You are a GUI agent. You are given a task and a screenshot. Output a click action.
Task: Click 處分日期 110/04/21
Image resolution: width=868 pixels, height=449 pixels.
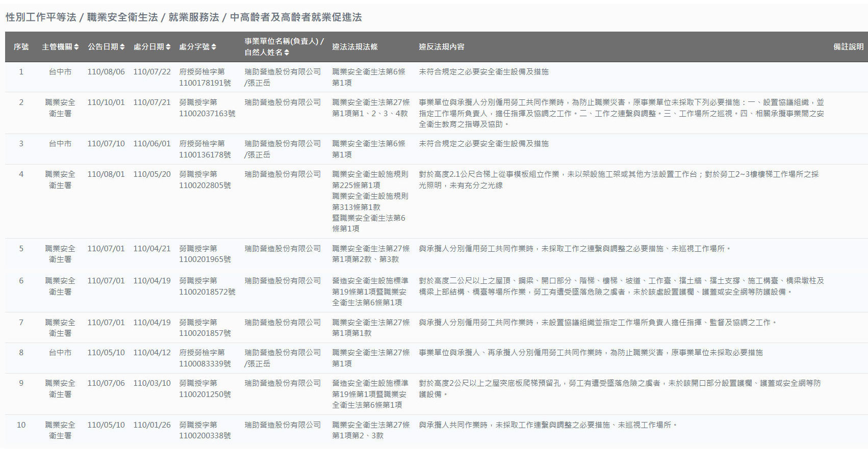(152, 249)
